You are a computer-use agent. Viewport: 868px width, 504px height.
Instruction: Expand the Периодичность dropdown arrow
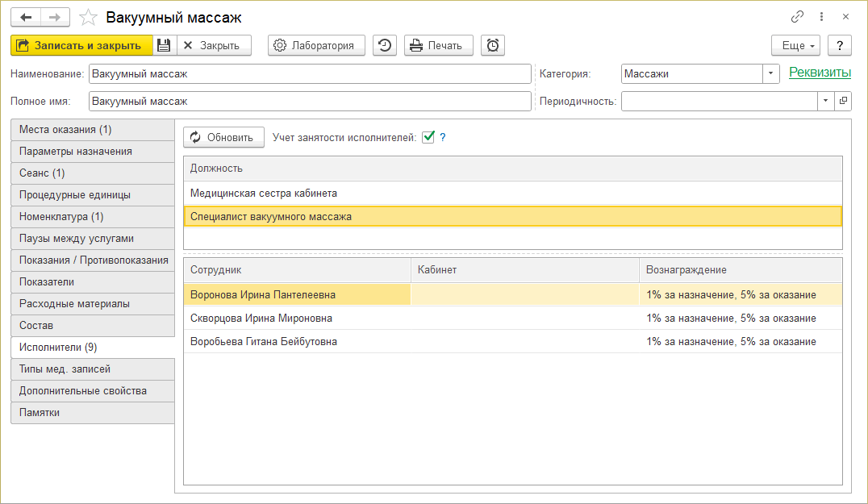click(825, 101)
